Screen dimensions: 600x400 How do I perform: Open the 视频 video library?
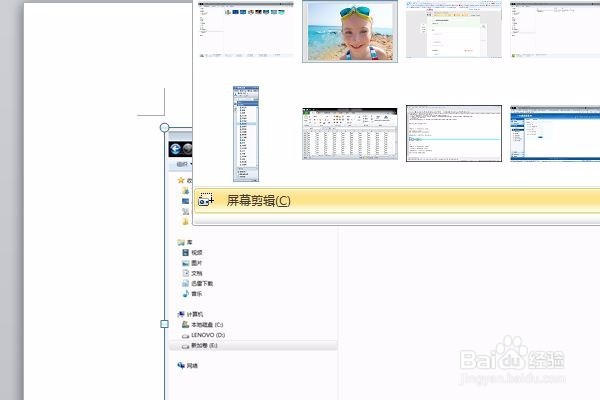[192, 253]
